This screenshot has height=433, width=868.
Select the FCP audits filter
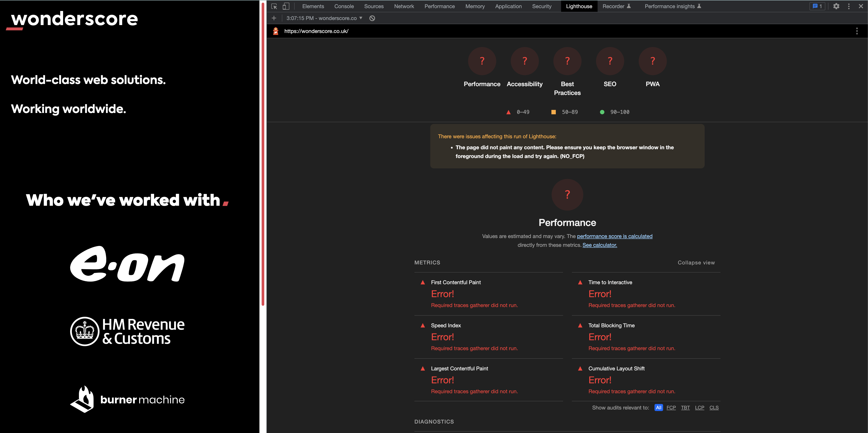[x=671, y=407]
